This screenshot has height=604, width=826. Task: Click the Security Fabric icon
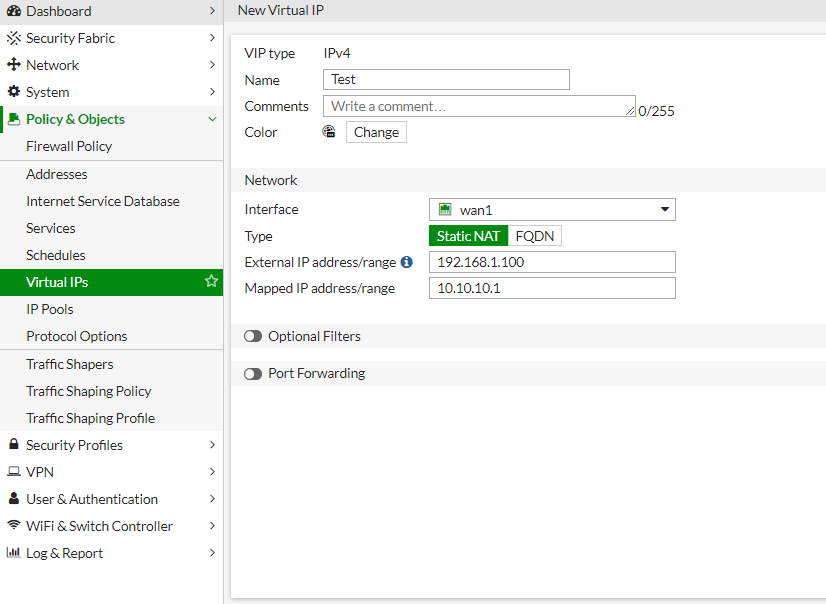[x=14, y=38]
